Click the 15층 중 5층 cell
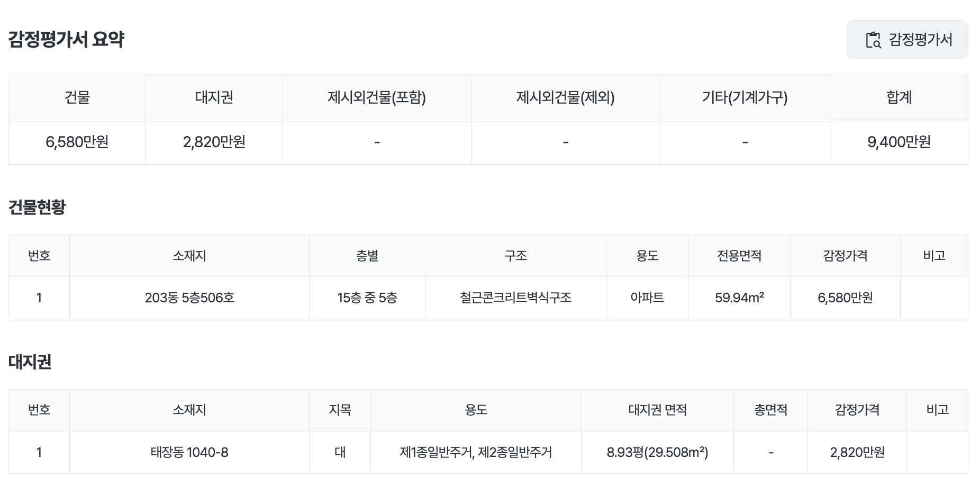 coord(367,298)
